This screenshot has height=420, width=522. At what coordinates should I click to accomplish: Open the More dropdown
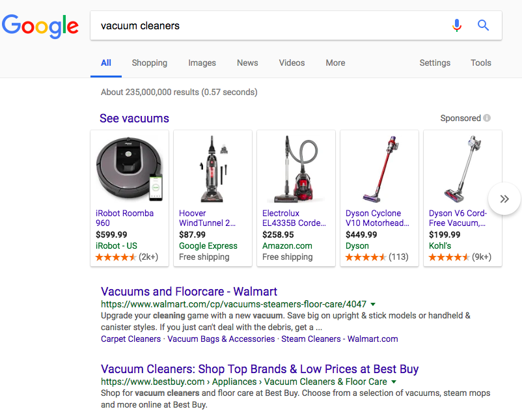point(335,63)
